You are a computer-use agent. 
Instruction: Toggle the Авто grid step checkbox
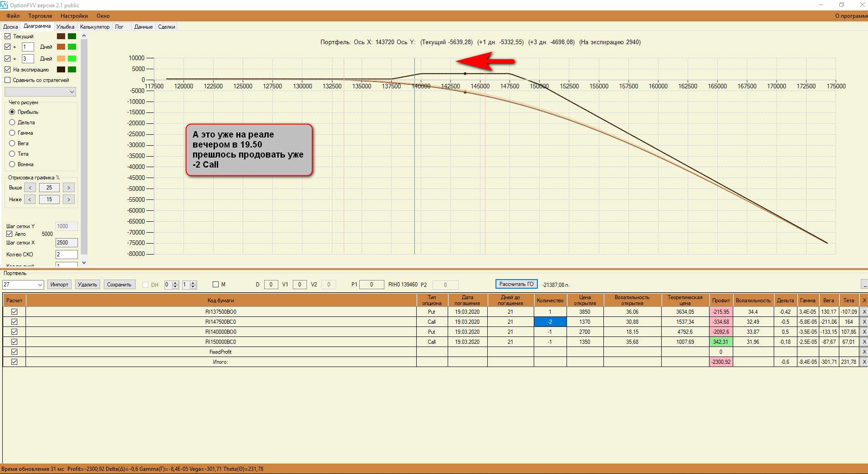pyautogui.click(x=9, y=234)
